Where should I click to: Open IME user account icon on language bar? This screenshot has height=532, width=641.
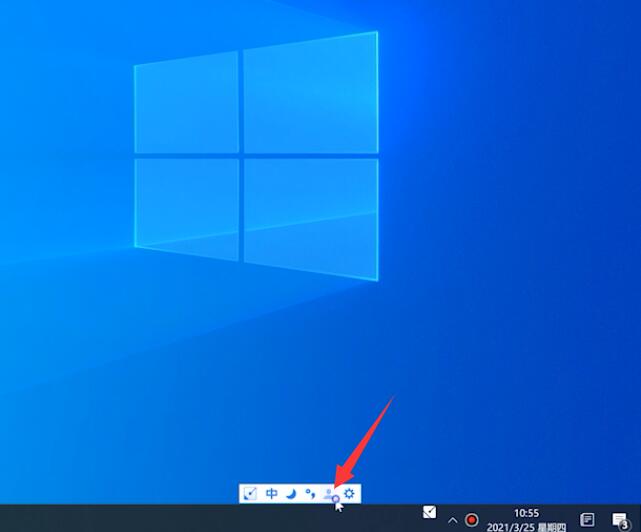[331, 495]
